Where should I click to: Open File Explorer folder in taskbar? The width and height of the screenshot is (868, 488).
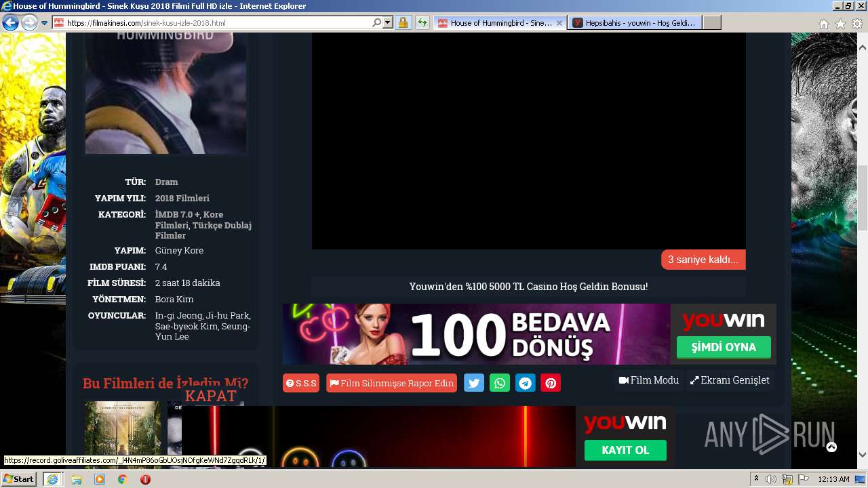[77, 479]
